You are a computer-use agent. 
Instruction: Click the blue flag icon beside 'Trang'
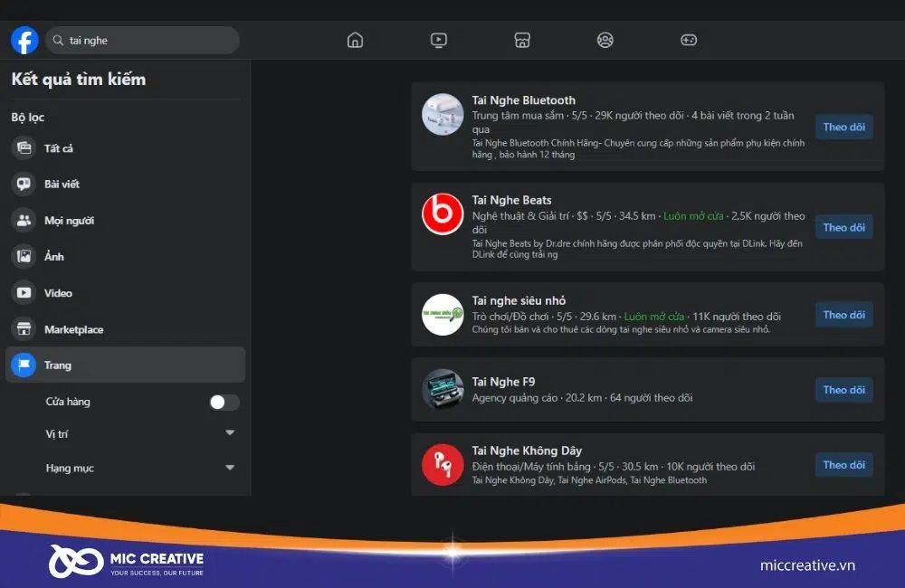[24, 365]
